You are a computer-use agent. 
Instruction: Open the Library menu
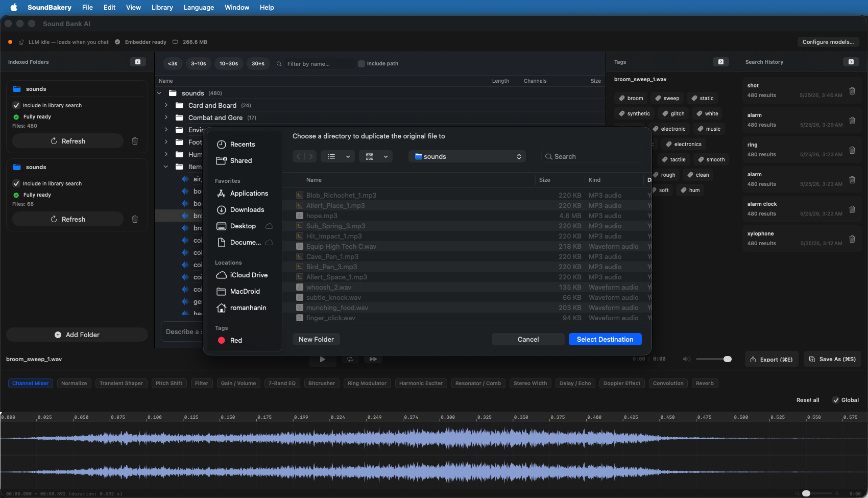point(162,7)
